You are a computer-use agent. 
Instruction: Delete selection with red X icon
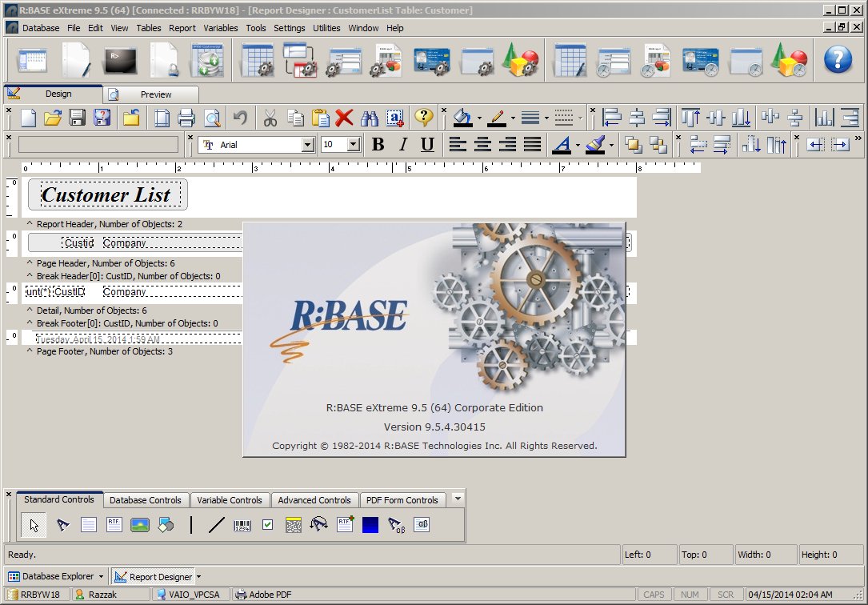click(x=344, y=118)
